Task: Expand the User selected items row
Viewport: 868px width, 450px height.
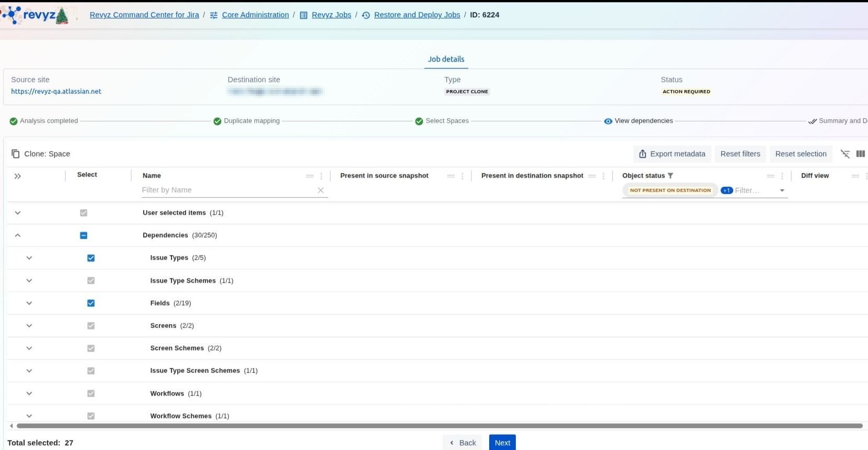Action: click(x=18, y=213)
